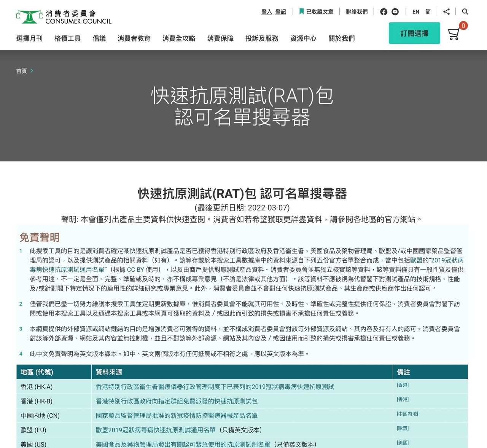Switch to simplified Chinese 简

[428, 12]
